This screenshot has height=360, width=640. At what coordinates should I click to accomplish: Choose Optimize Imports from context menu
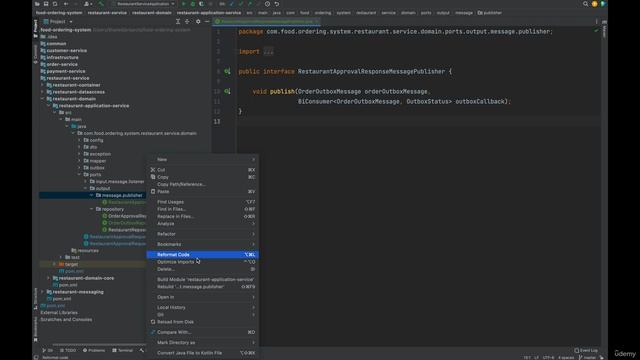202,262
